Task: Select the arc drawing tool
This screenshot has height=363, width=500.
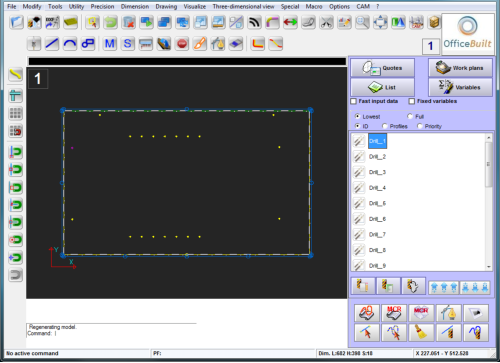Action: coord(70,44)
